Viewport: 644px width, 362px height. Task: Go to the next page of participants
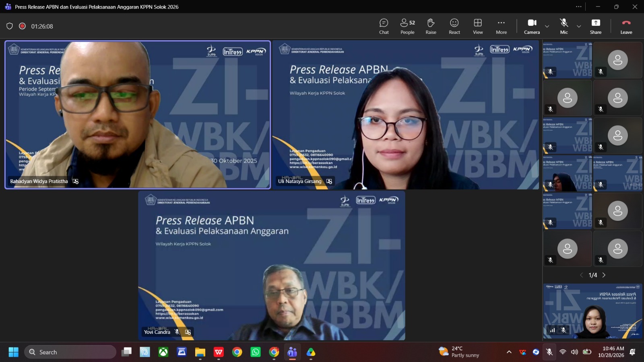click(604, 275)
